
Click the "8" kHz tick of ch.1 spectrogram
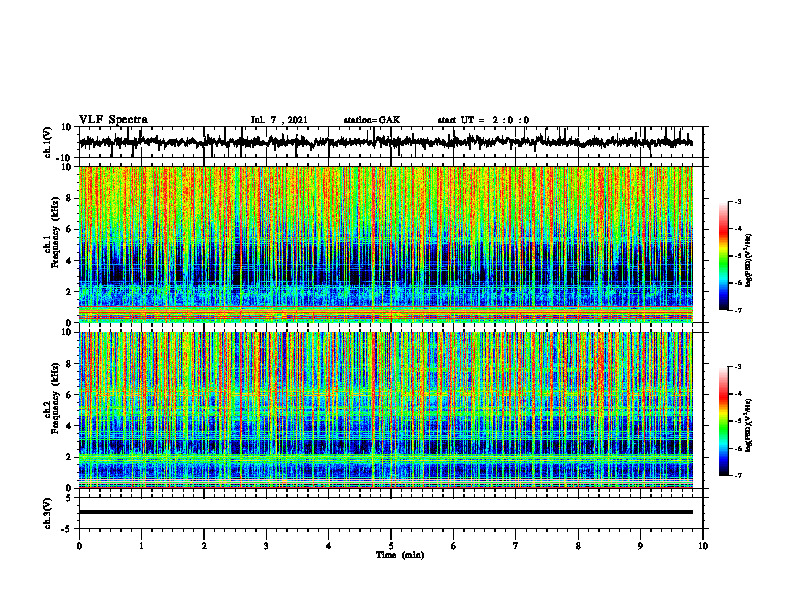69,198
